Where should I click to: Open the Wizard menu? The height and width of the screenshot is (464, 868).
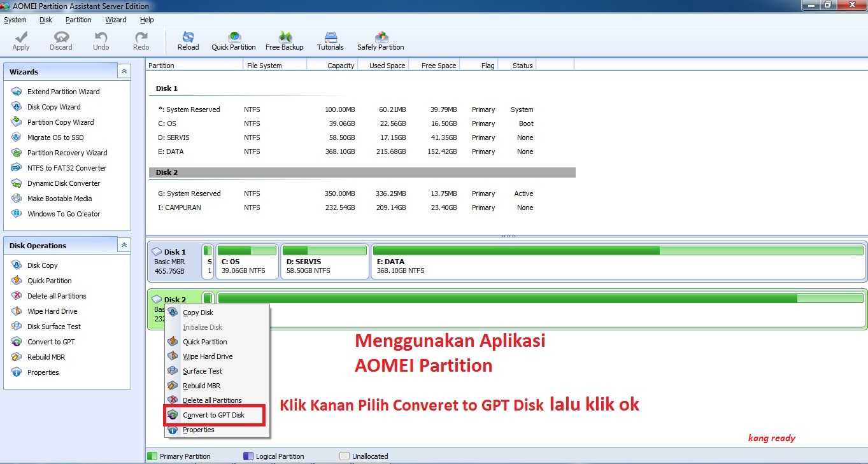[x=116, y=20]
